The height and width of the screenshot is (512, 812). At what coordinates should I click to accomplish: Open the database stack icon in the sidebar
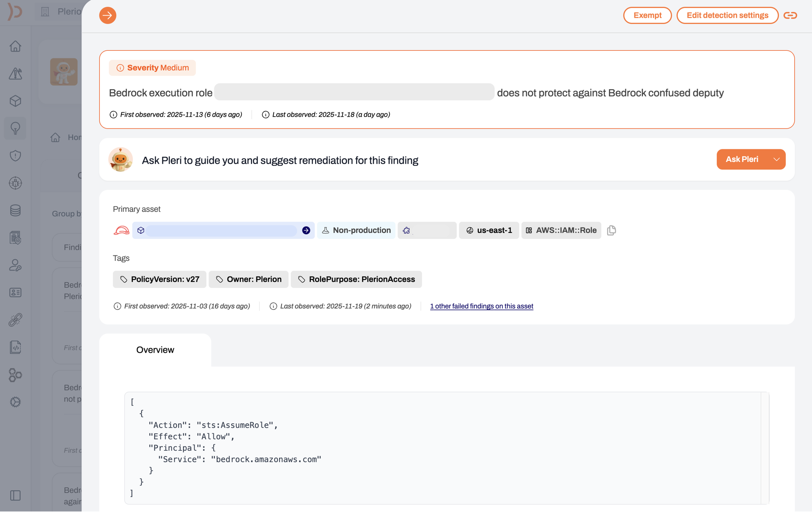(x=15, y=210)
